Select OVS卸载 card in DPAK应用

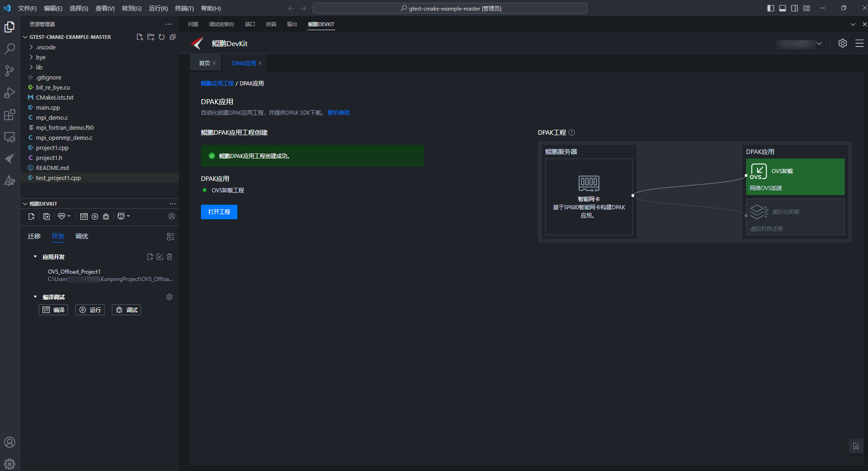795,177
